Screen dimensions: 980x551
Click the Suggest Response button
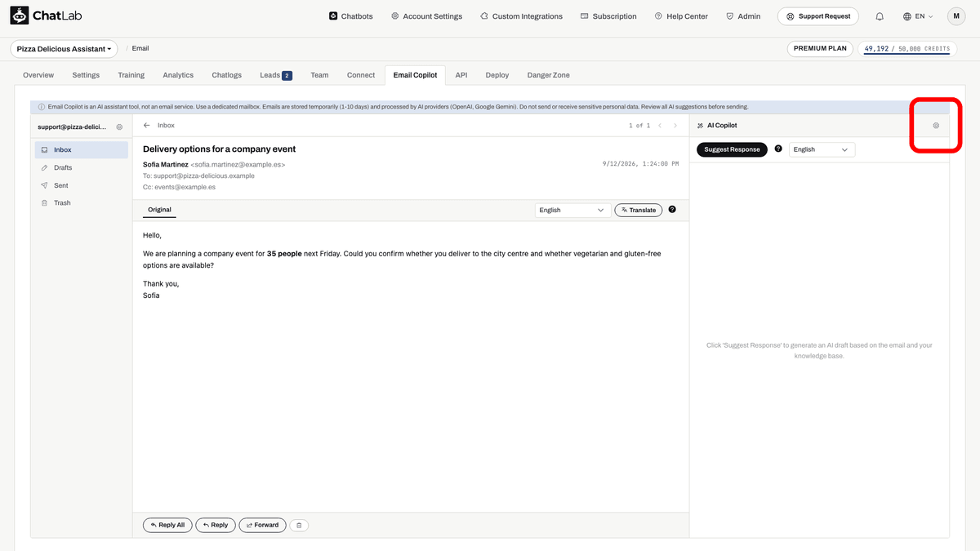(732, 149)
